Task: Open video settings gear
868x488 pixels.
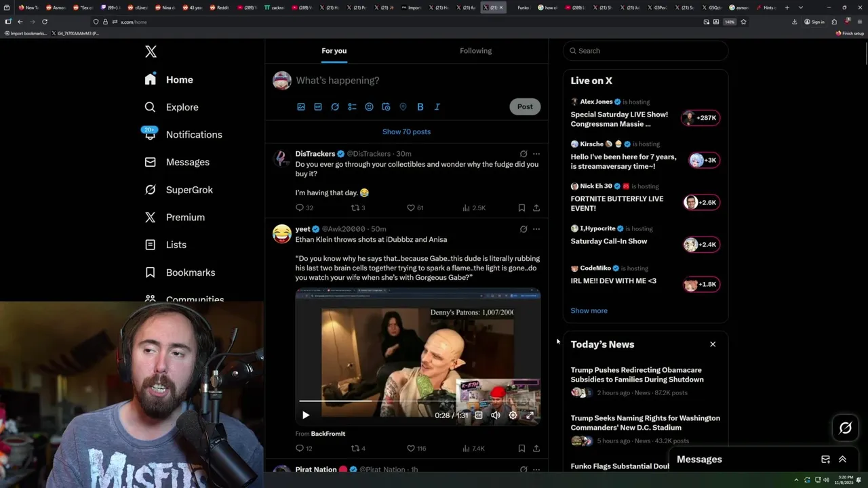Action: point(513,415)
